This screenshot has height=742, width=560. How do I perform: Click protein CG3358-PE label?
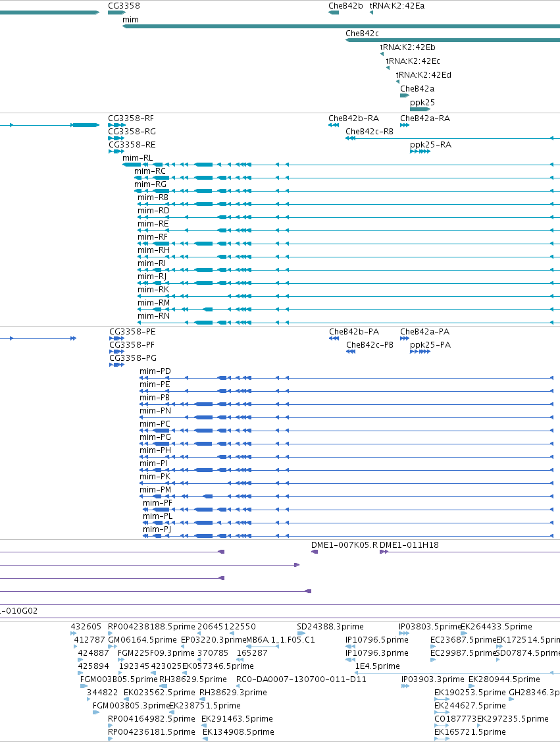pos(132,332)
